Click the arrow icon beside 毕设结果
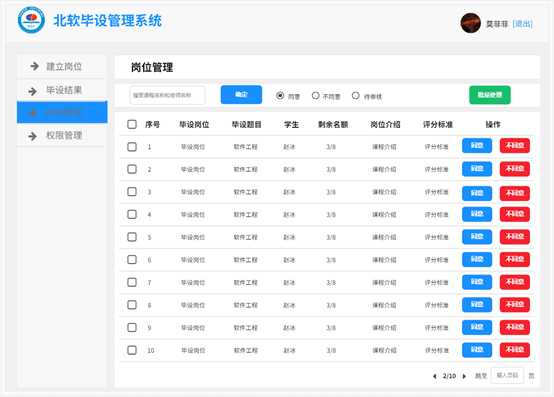This screenshot has height=397, width=554. (33, 91)
